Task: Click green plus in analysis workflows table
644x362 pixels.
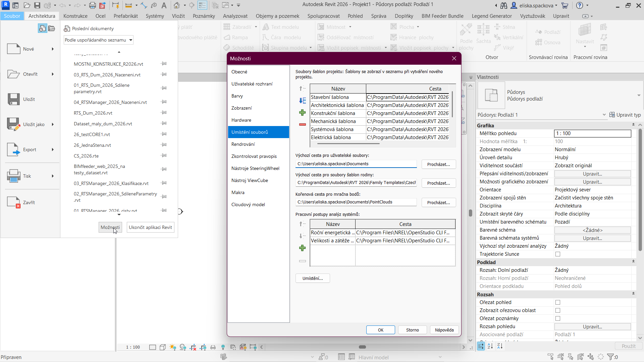Action: click(x=302, y=248)
